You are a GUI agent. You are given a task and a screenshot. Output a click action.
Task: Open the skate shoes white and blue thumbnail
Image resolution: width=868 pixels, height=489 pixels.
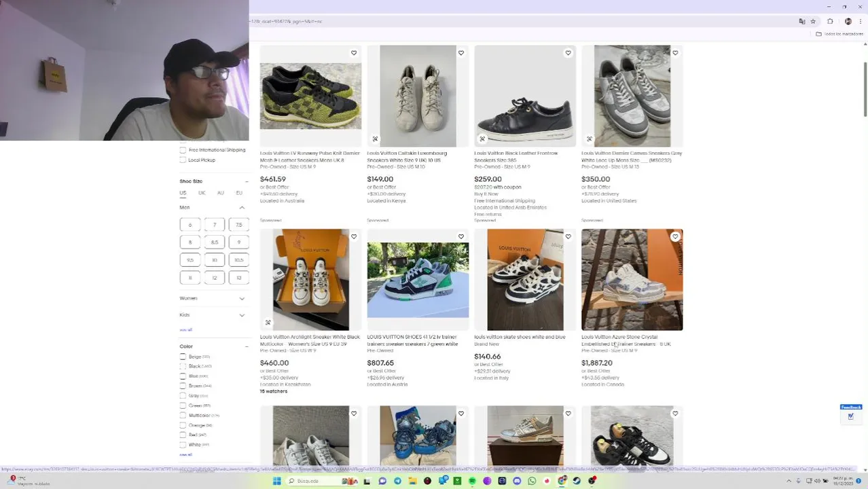point(525,280)
